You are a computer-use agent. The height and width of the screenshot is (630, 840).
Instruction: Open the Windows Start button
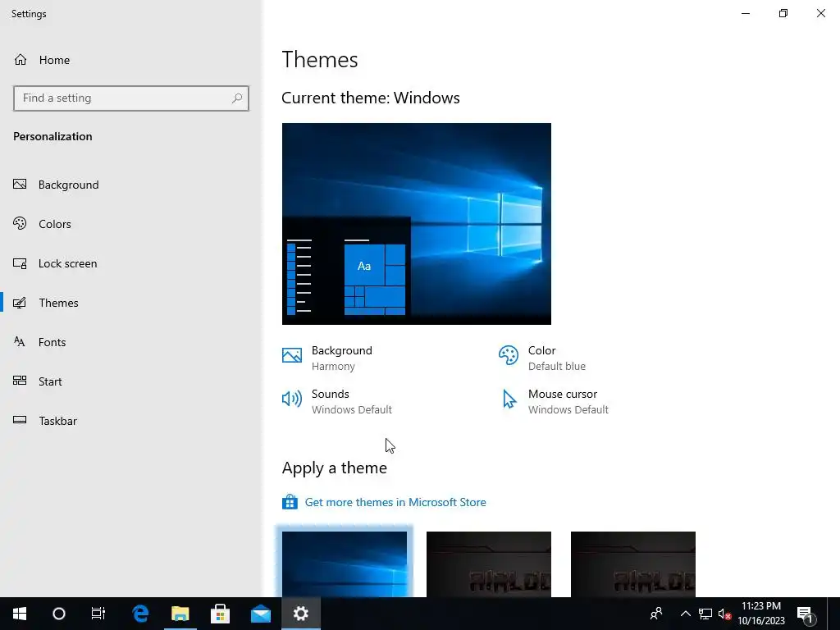coord(20,614)
